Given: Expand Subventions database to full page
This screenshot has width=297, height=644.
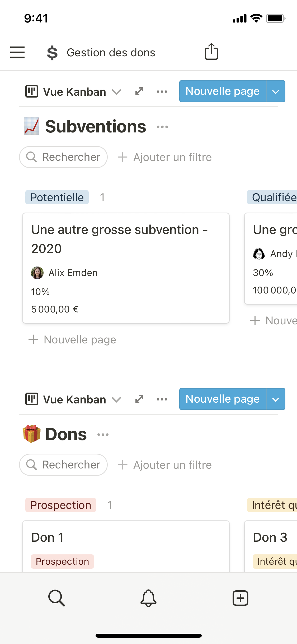Looking at the screenshot, I should click(139, 91).
